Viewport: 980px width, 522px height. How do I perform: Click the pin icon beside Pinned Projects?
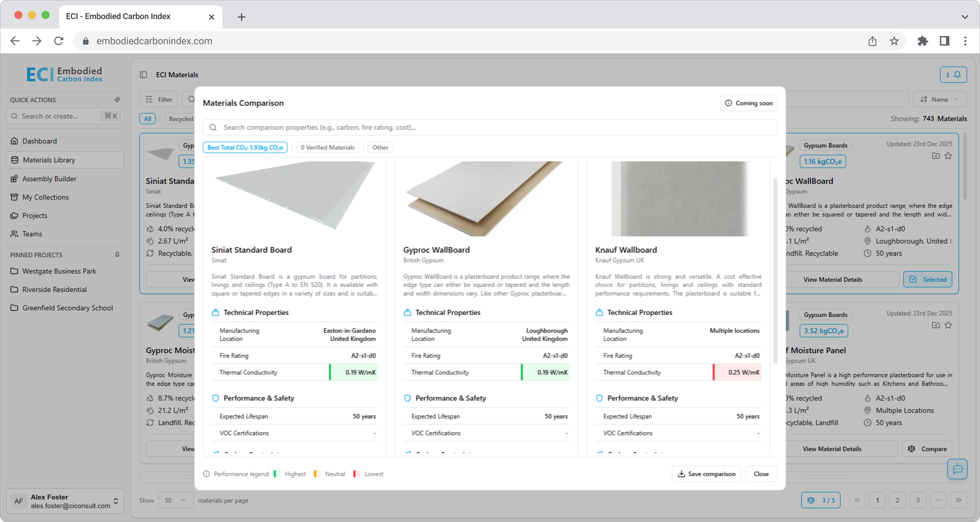pyautogui.click(x=117, y=255)
